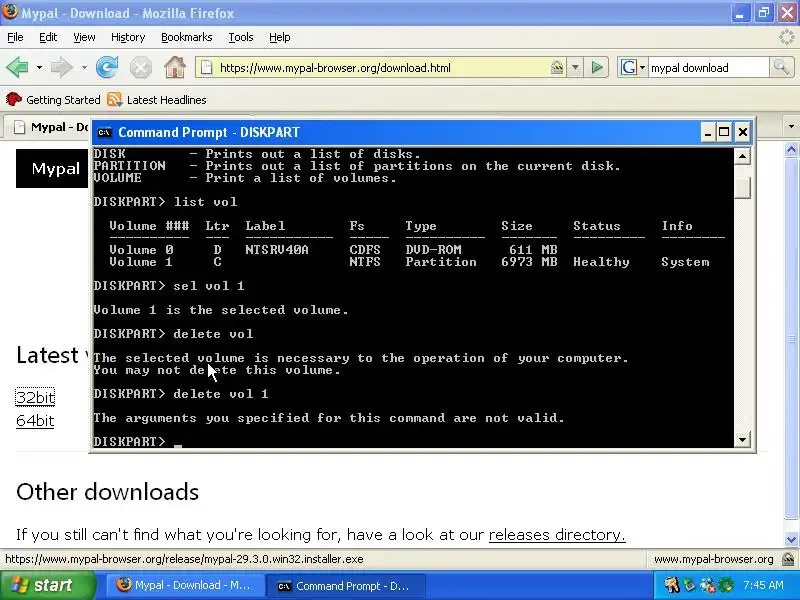
Task: Click the 'Volume 1' NTFS row
Action: [409, 262]
